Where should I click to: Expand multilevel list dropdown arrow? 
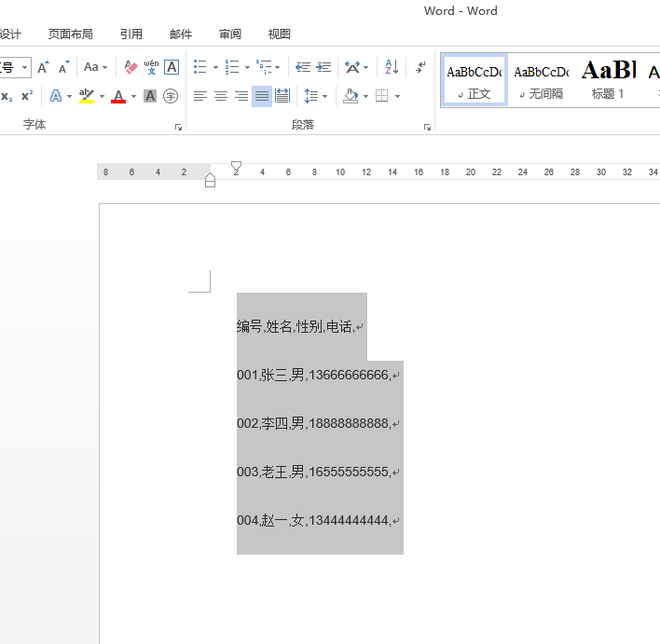coord(278,67)
